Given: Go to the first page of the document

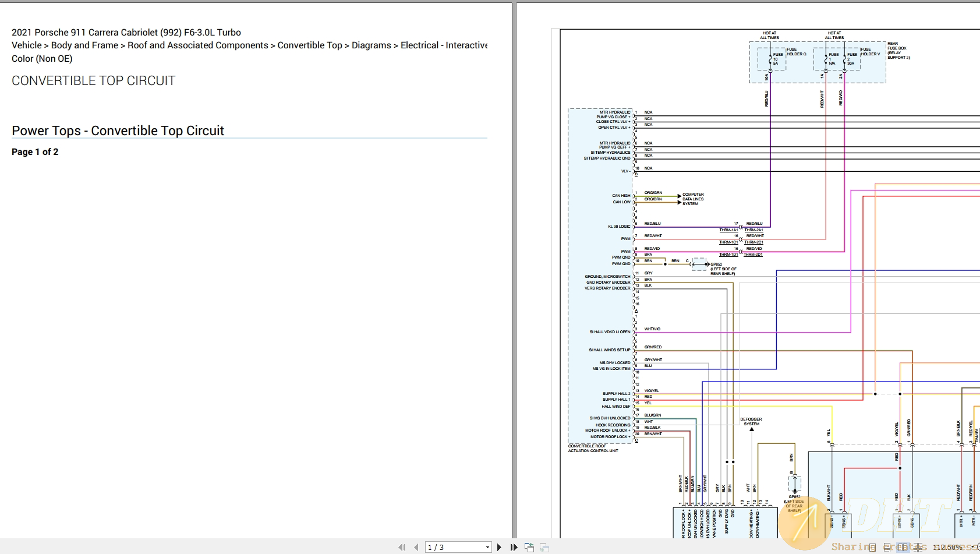Looking at the screenshot, I should click(402, 547).
